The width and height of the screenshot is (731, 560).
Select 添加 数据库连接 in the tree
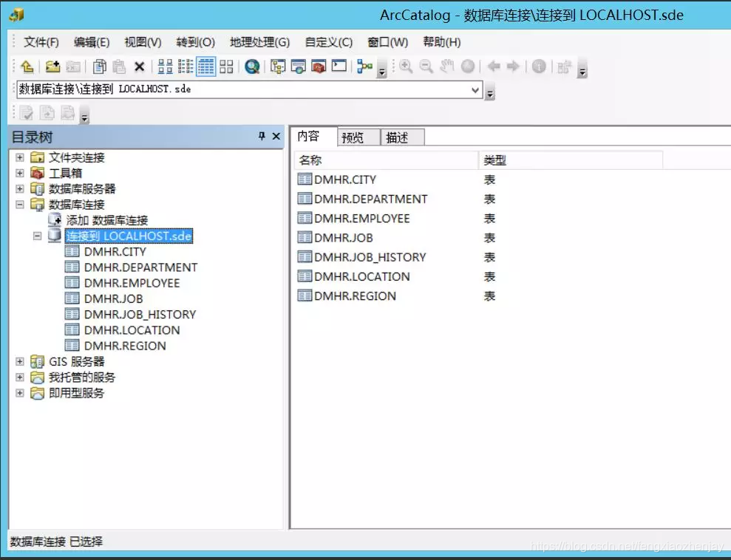pyautogui.click(x=106, y=220)
